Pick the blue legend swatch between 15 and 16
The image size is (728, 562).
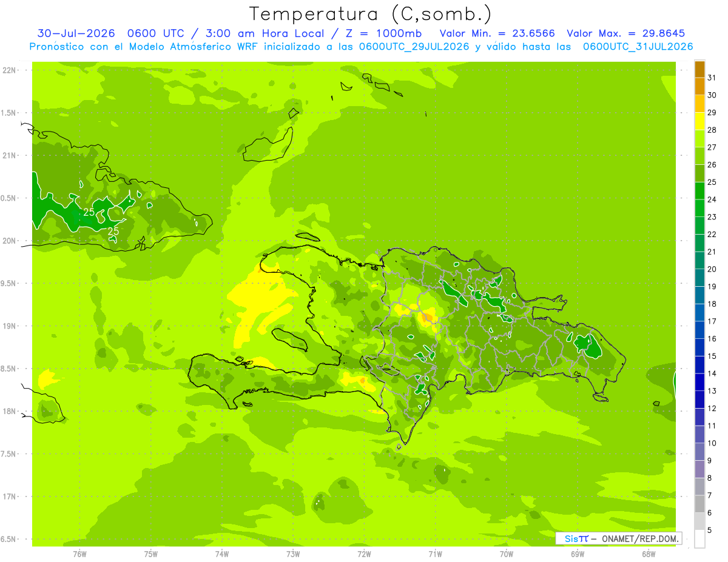tap(699, 348)
